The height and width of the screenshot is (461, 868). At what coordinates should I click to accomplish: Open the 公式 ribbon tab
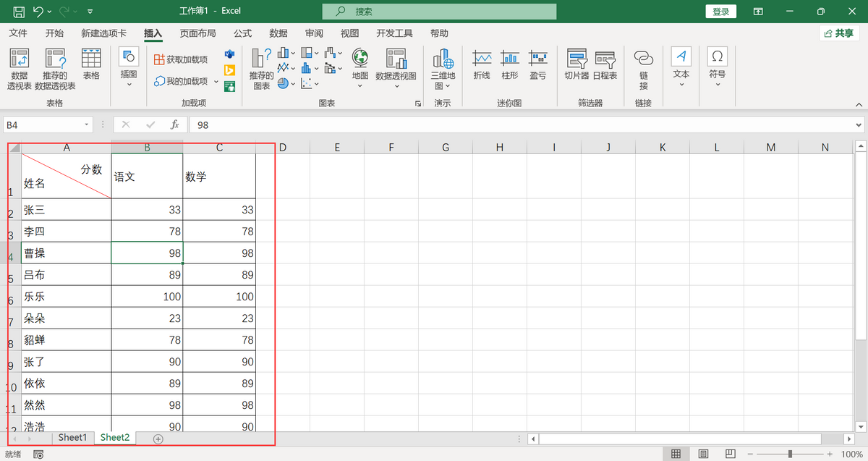[x=242, y=33]
